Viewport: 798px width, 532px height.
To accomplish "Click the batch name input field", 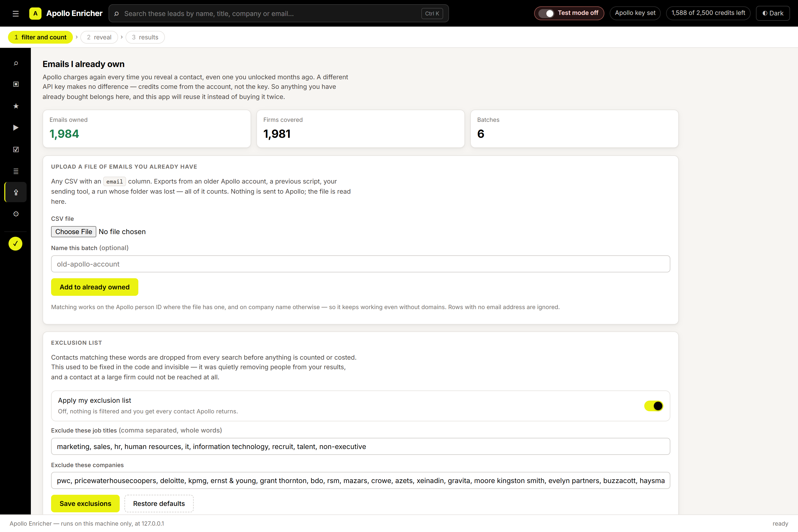I will coord(360,264).
